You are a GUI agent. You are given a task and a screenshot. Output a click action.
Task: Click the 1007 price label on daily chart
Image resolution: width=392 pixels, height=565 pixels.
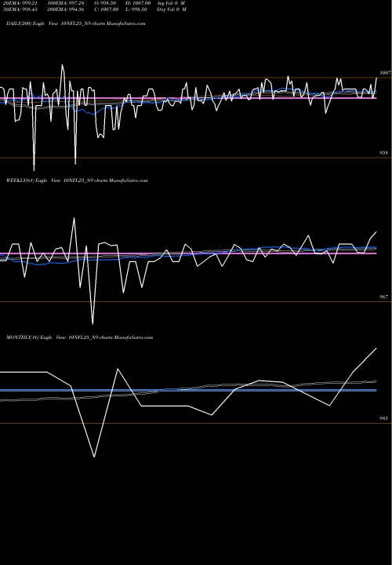click(x=385, y=73)
